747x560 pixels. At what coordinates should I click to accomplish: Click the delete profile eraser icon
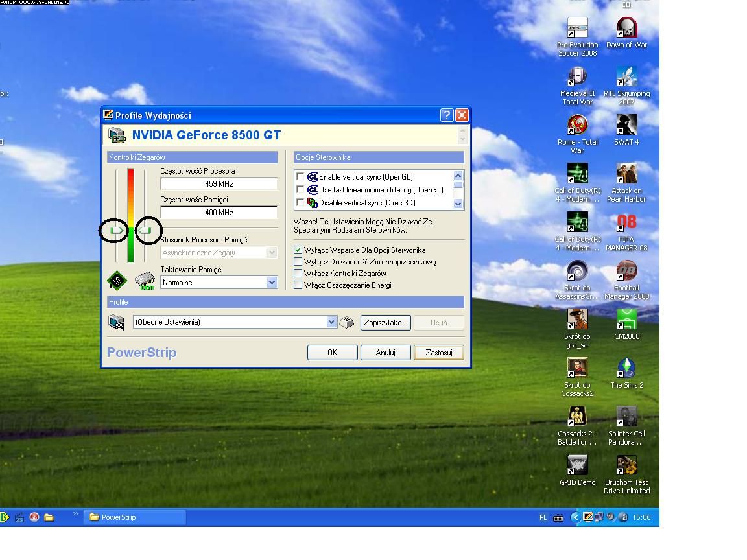click(348, 322)
